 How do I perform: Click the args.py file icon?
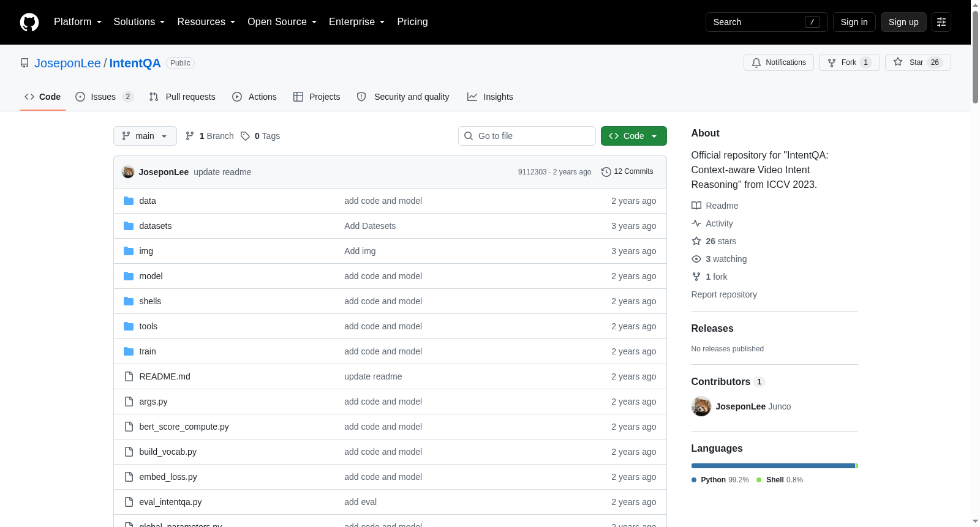click(x=129, y=402)
